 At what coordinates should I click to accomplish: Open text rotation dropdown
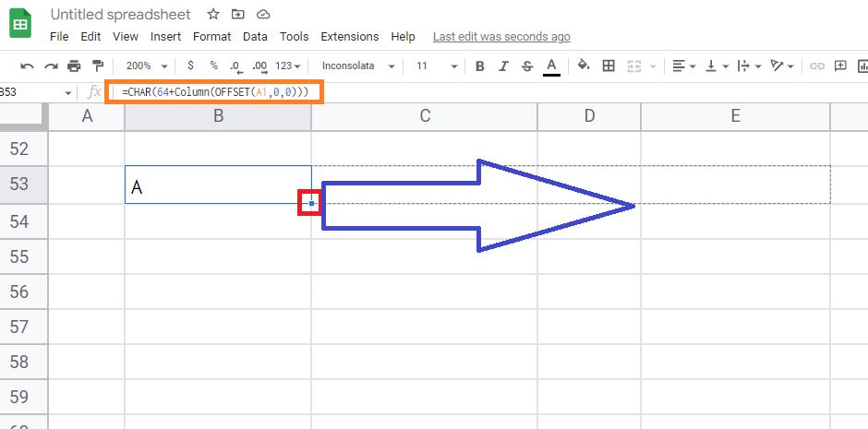pyautogui.click(x=782, y=66)
